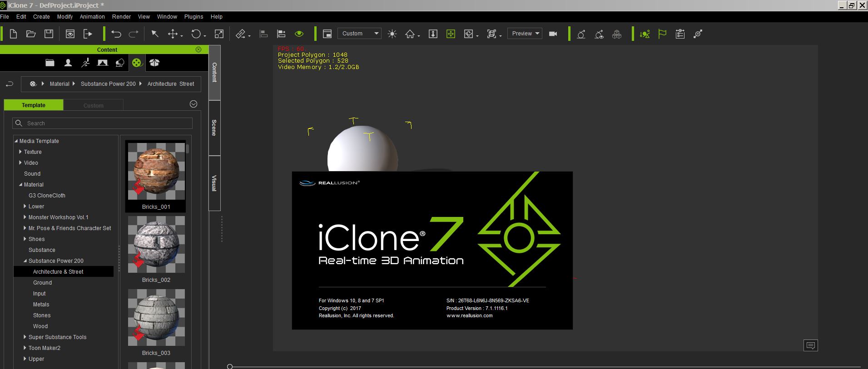868x369 pixels.
Task: Activate the Move object tool
Action: [173, 34]
